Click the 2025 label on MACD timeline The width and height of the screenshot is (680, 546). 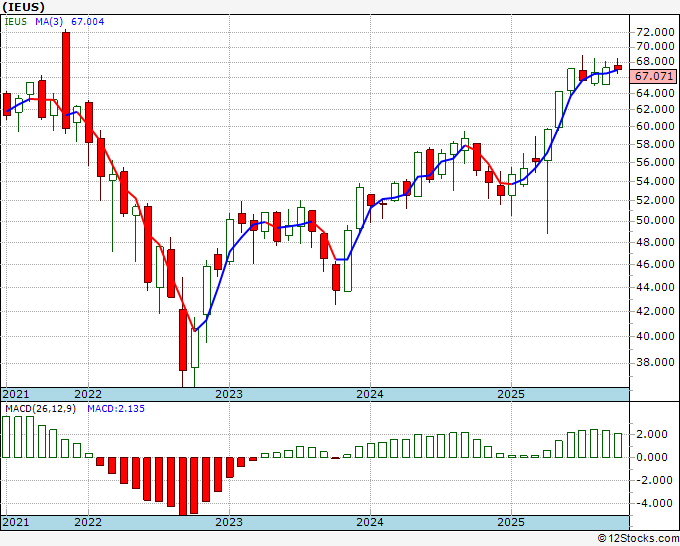tap(511, 522)
